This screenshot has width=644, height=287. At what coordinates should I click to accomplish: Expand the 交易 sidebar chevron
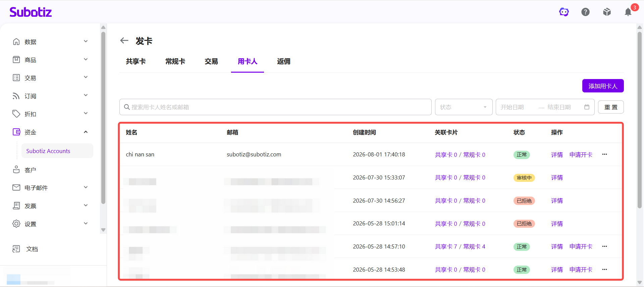(86, 77)
